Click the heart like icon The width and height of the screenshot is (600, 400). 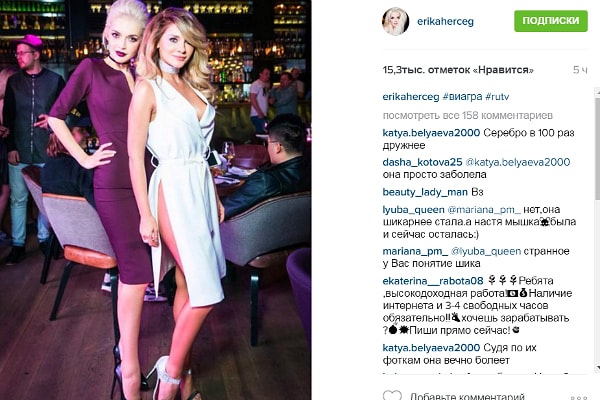[x=393, y=395]
